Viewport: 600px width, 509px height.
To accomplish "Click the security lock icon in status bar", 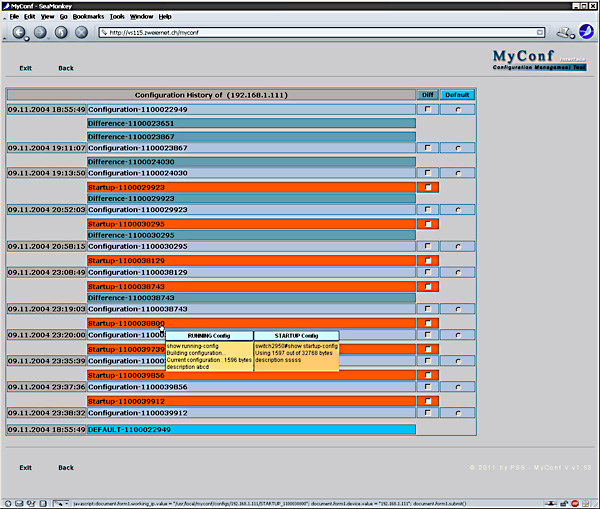I will [x=564, y=503].
